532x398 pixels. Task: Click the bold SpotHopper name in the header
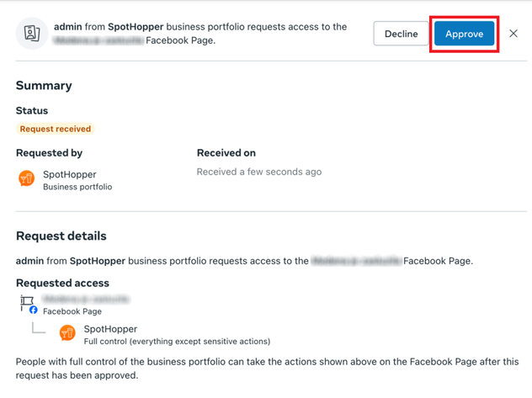(x=136, y=27)
